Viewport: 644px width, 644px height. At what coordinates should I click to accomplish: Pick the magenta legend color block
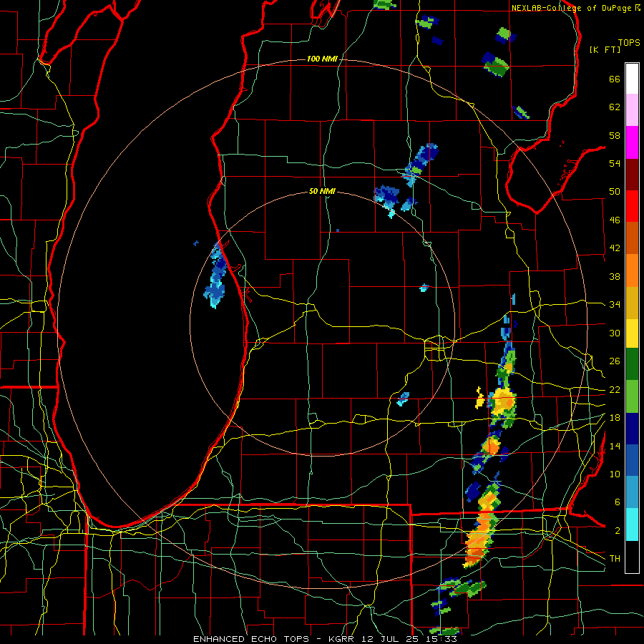(x=632, y=142)
